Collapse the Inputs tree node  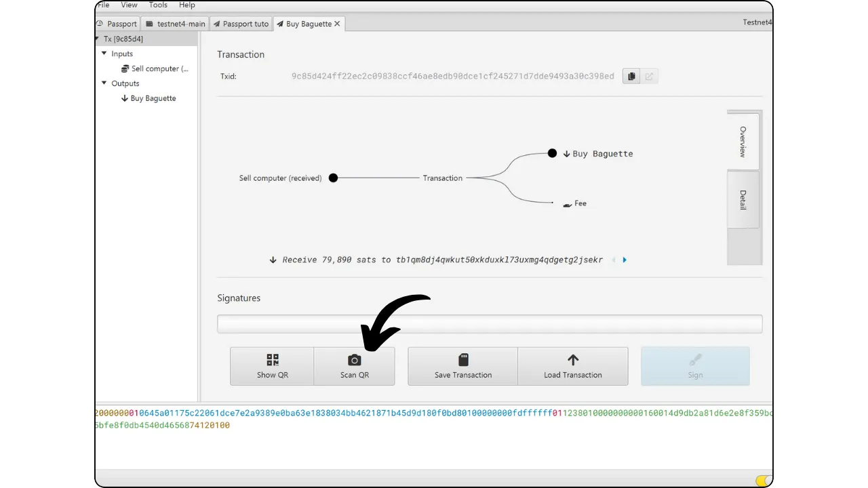click(104, 54)
